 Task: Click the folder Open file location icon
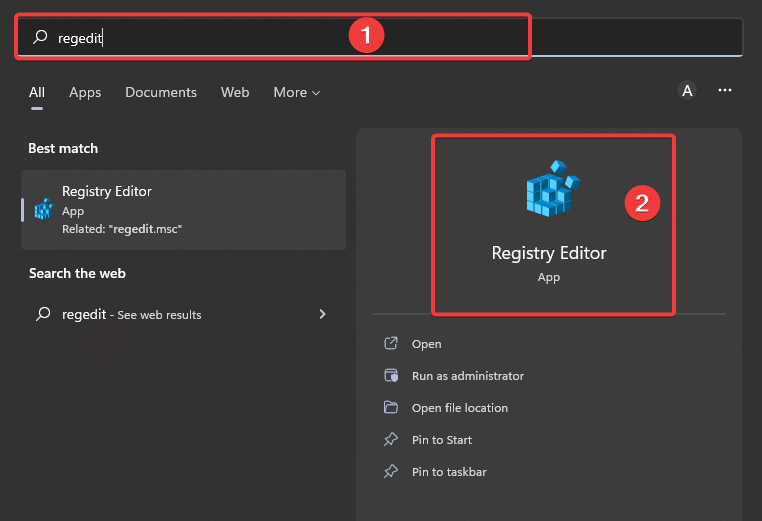coord(391,407)
